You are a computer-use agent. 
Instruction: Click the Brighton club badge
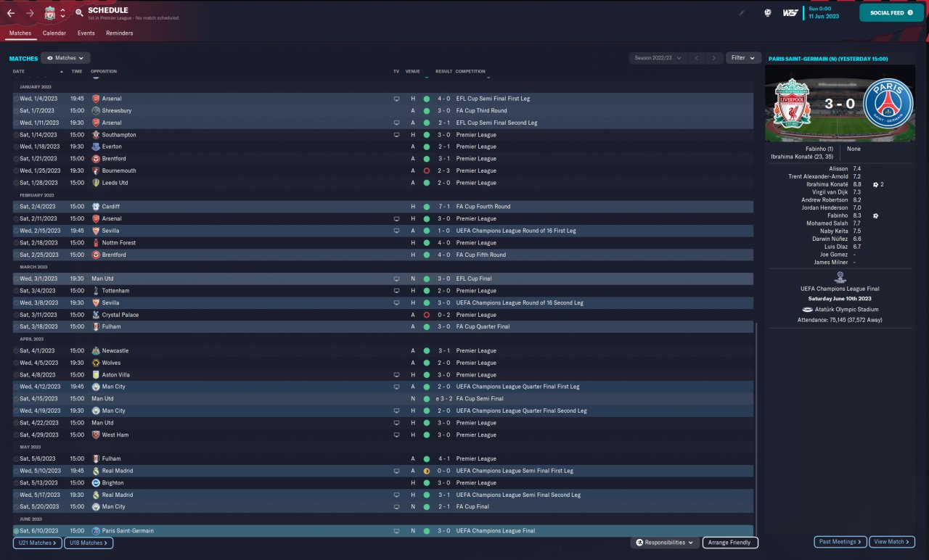[96, 483]
